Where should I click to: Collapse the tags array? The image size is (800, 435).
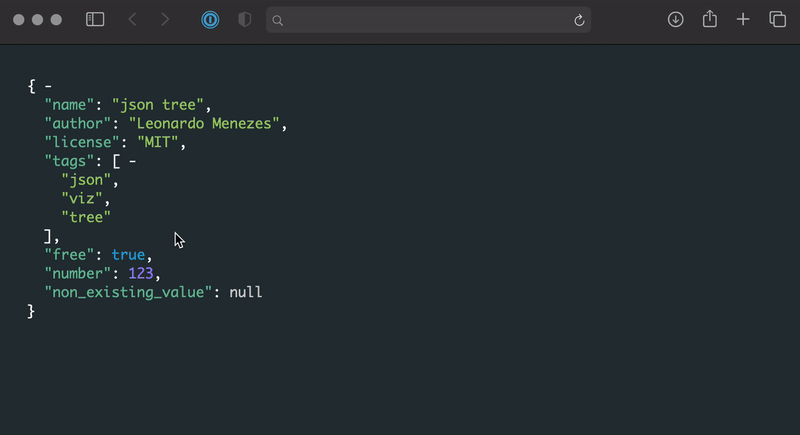(132, 161)
